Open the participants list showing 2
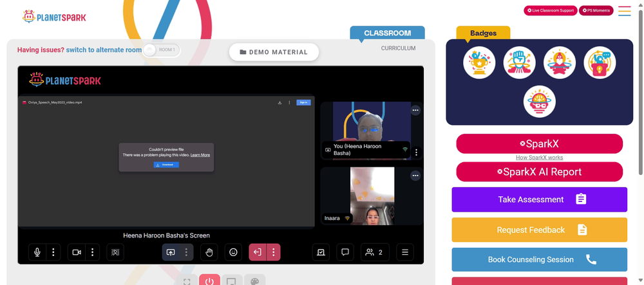This screenshot has height=285, width=644. pyautogui.click(x=375, y=252)
